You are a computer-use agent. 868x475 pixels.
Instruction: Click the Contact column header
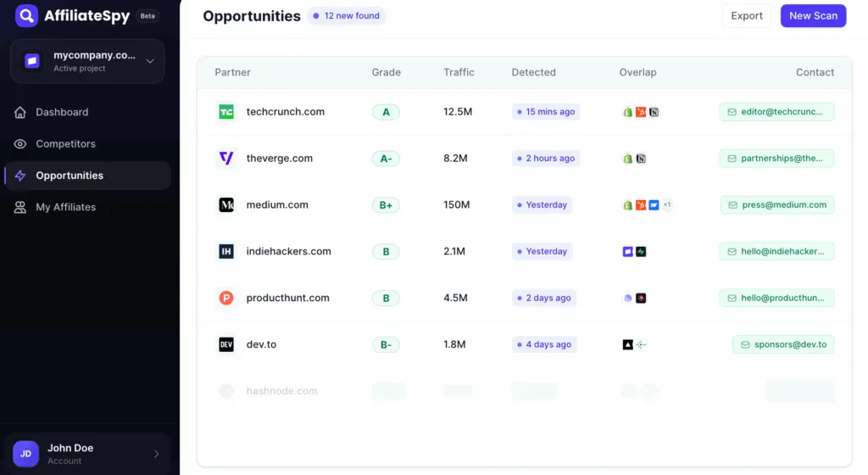click(x=815, y=72)
